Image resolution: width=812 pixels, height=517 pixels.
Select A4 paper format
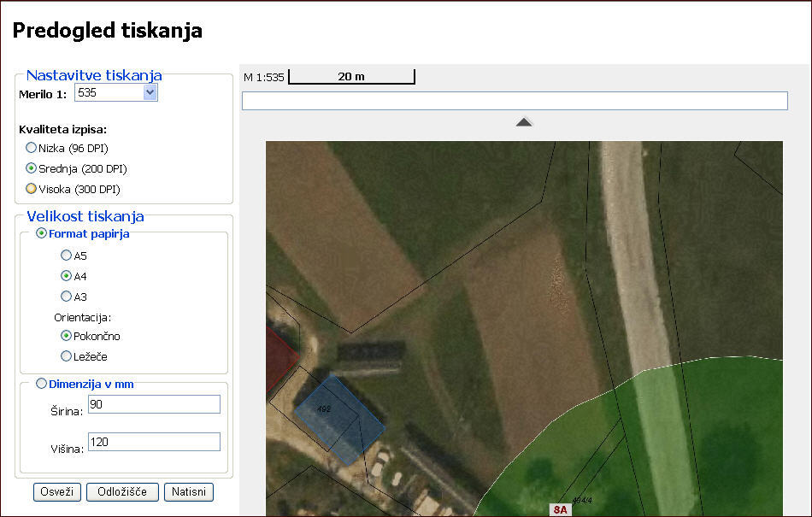[x=66, y=276]
